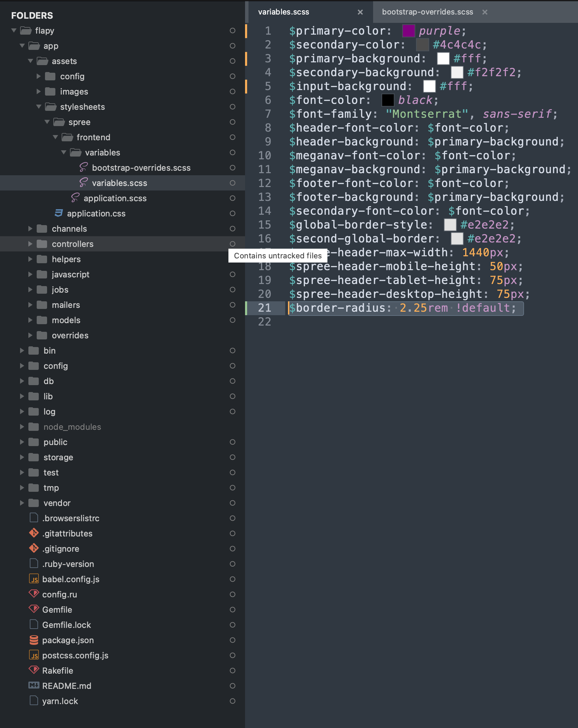Viewport: 578px width, 728px height.
Task: Click the git icon beside .gitignore
Action: coord(34,549)
